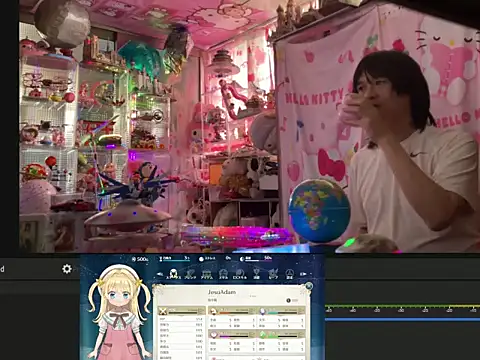Click the gear settings icon on dark panel

click(x=67, y=269)
